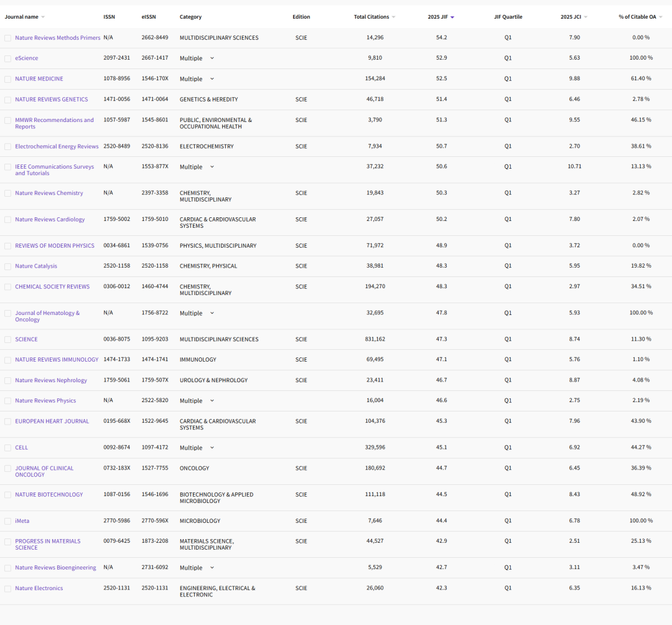Screen dimensions: 672x625
Task: Click the JIF Quartile column header
Action: coord(508,17)
